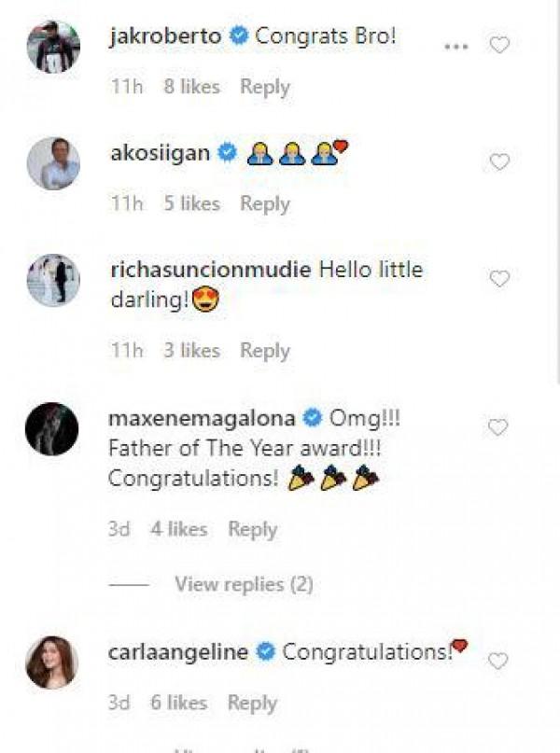Open richasuncionmudie's avatar
Screen dimensions: 560x753
coord(52,280)
